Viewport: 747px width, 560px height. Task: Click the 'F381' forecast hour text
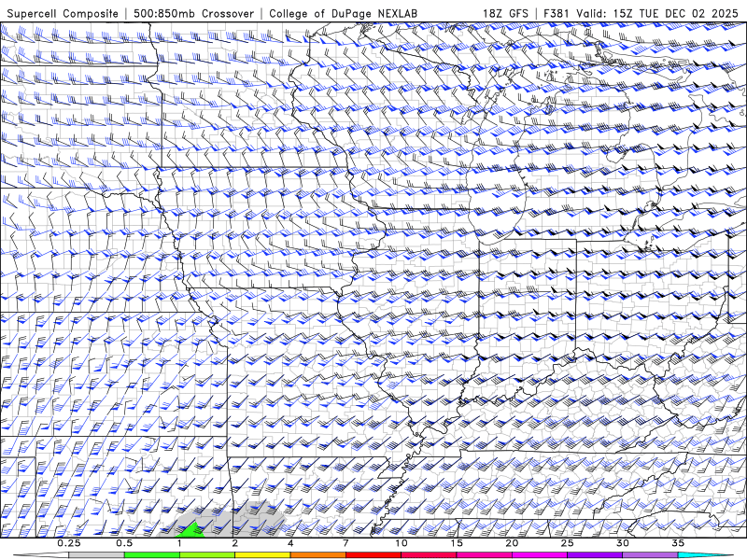point(557,13)
